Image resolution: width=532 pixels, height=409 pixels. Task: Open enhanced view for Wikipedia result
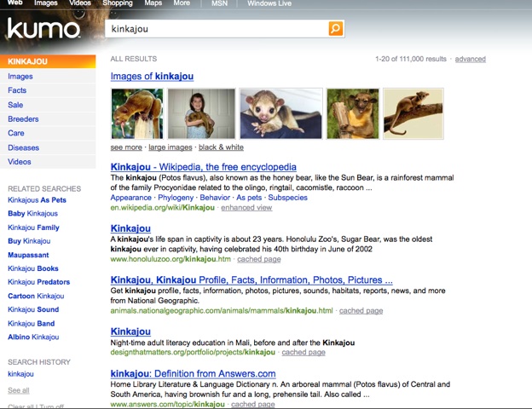(246, 208)
